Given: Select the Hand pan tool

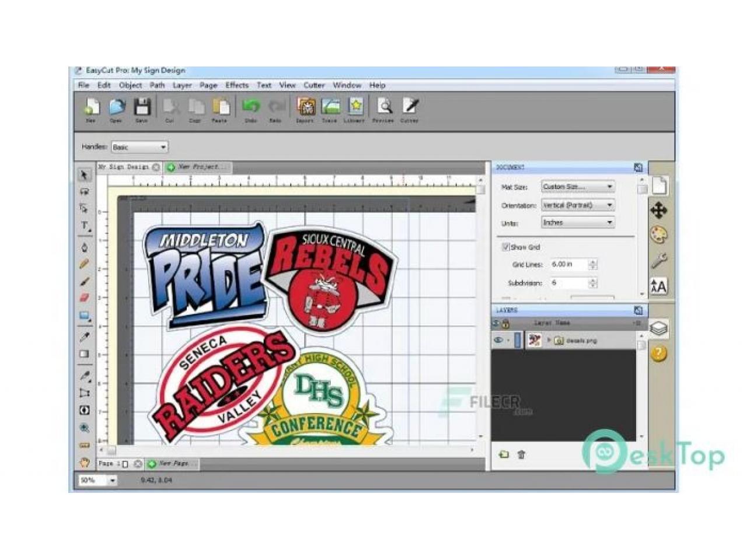Looking at the screenshot, I should pos(85,463).
